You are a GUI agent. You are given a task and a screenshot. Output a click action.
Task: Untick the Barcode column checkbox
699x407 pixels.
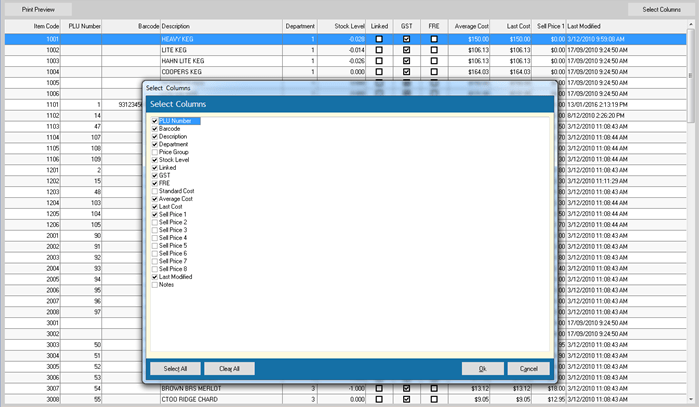154,129
